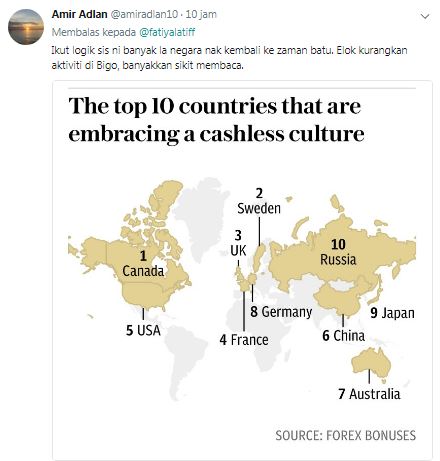The width and height of the screenshot is (440, 461).
Task: Expand the tweet options chevron
Action: (x=425, y=16)
